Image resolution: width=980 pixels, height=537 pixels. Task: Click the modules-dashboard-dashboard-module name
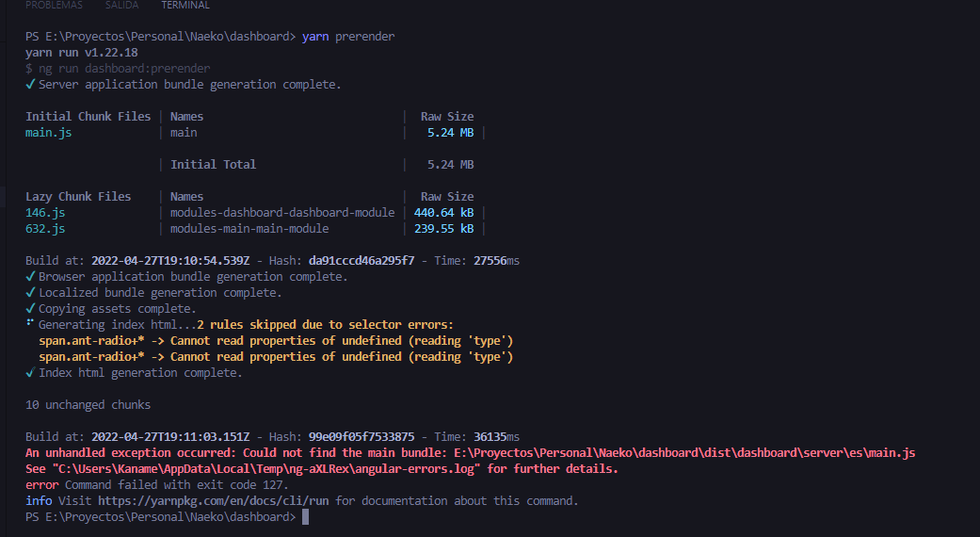282,213
